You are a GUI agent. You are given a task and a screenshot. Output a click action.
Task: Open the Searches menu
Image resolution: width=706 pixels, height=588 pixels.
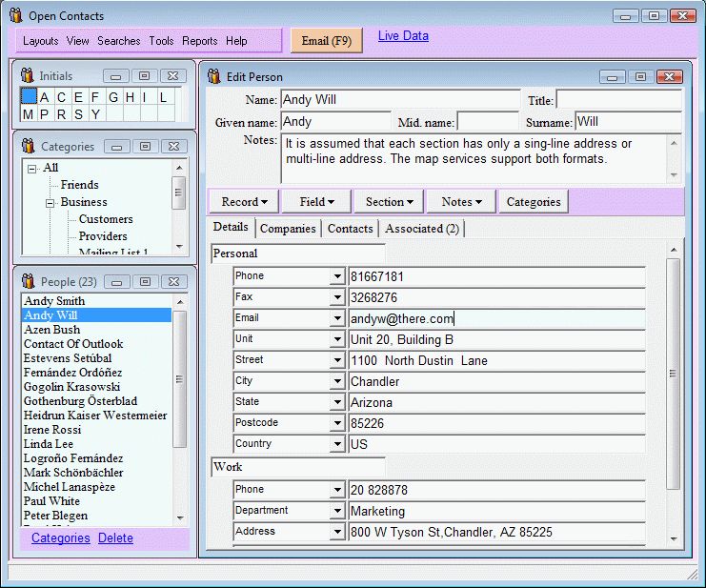click(x=119, y=41)
